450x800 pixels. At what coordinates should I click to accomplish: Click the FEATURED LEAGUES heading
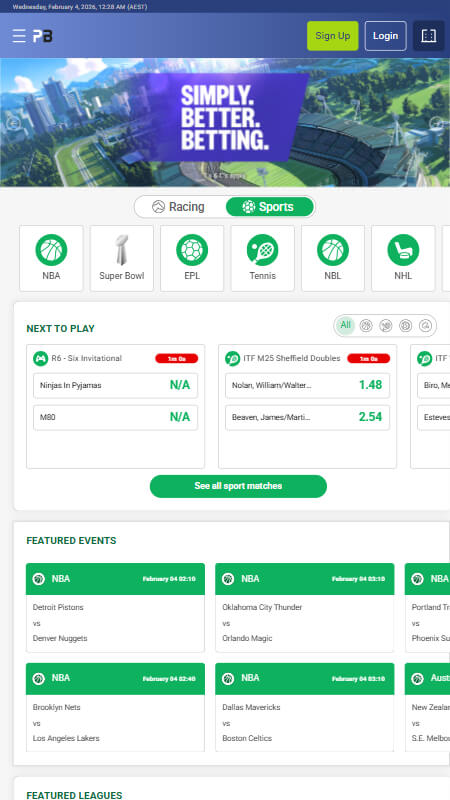click(74, 795)
